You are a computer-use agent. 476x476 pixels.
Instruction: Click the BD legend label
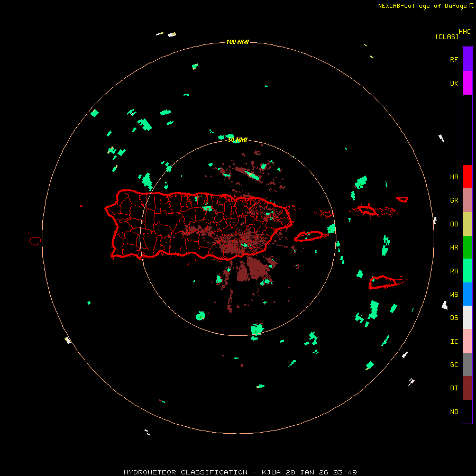click(454, 224)
